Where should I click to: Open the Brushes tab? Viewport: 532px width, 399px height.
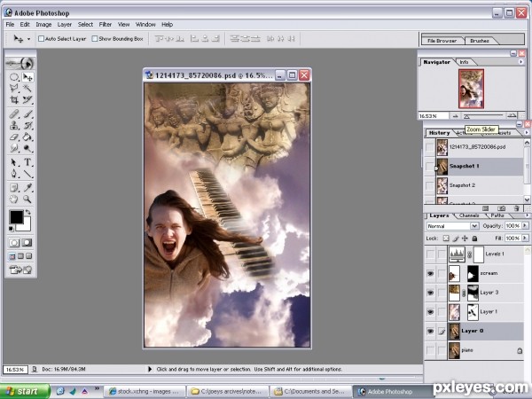[480, 41]
